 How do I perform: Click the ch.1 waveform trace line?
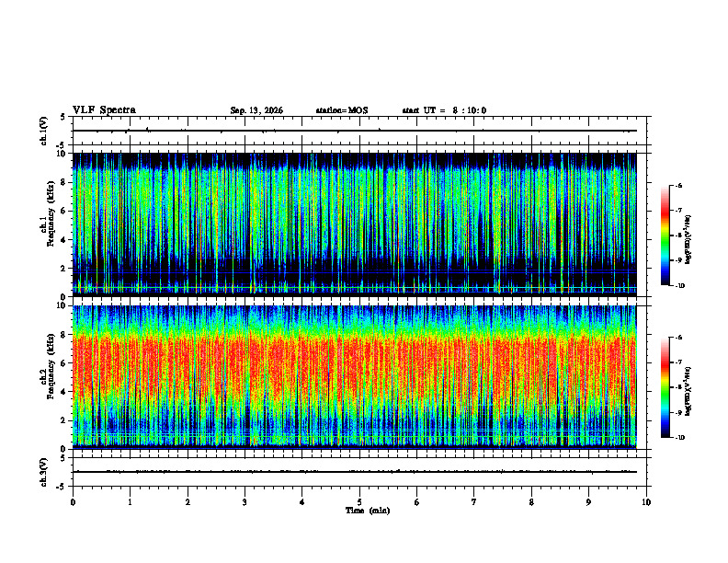click(x=355, y=131)
